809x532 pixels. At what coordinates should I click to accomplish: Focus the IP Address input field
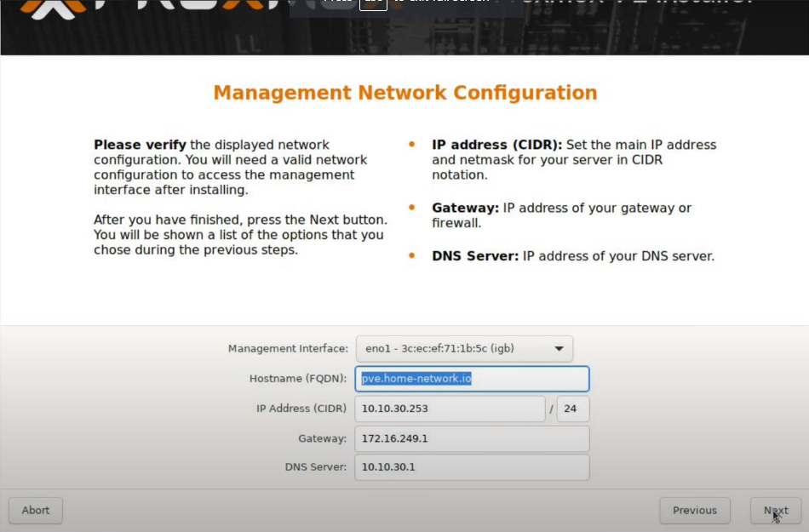[x=450, y=409]
